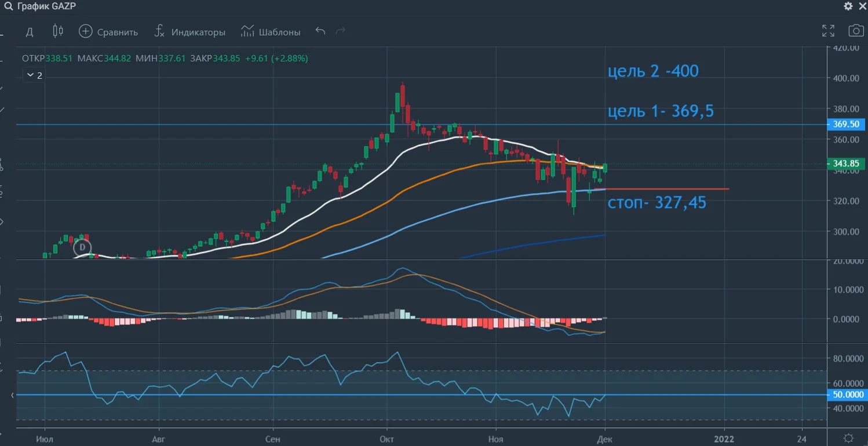This screenshot has height=446, width=868.
Task: Click the 360.00 price scale label
Action: (845, 140)
